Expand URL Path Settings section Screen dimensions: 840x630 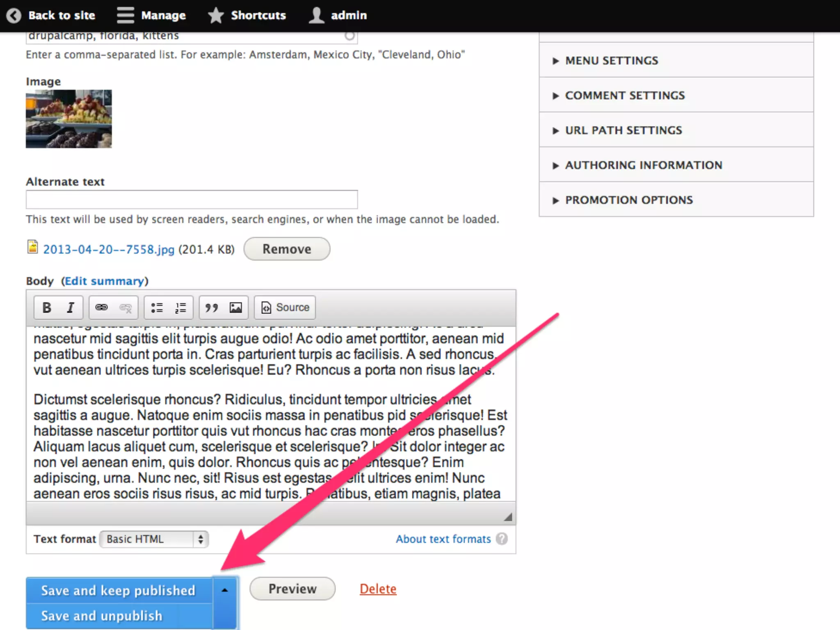pyautogui.click(x=623, y=130)
